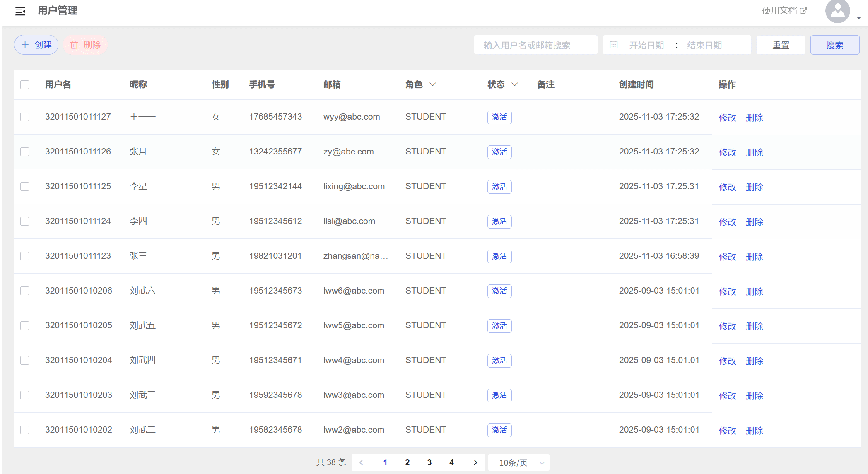Screen dimensions: 868x474
Task: Click 修改 for user 张月
Action: (x=727, y=152)
